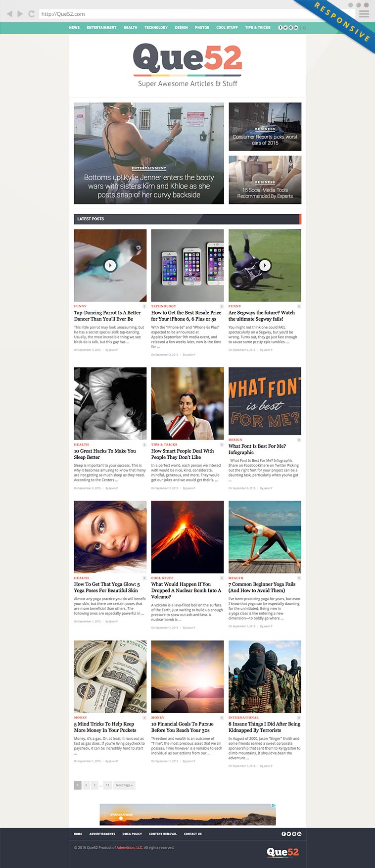
Task: Play the Segway fails video
Action: (x=265, y=265)
